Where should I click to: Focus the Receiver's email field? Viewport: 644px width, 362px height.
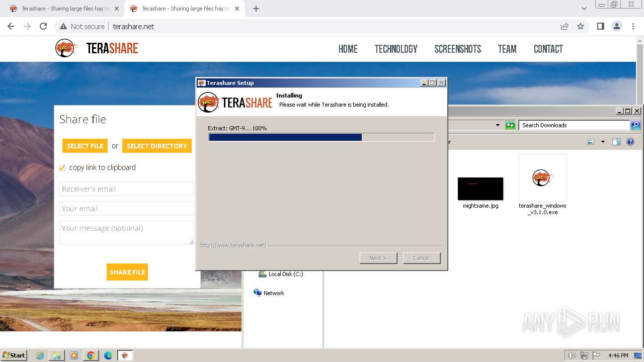pyautogui.click(x=127, y=189)
